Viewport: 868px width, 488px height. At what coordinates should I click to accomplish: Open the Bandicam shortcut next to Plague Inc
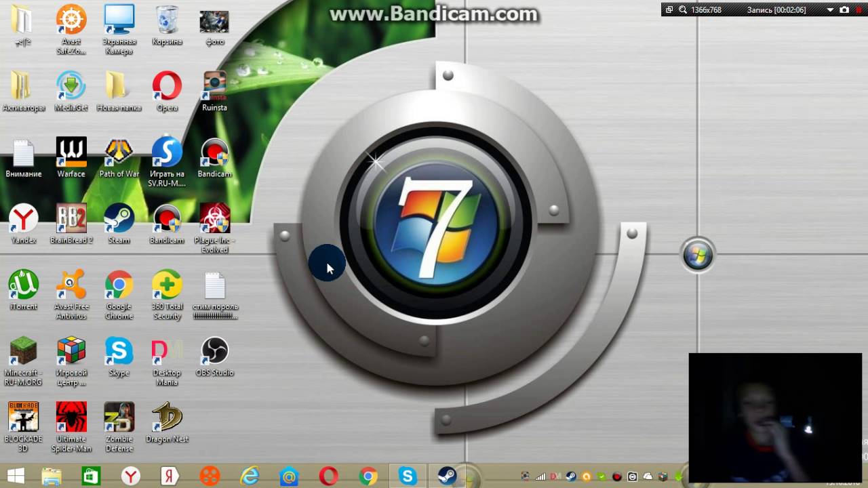point(214,158)
